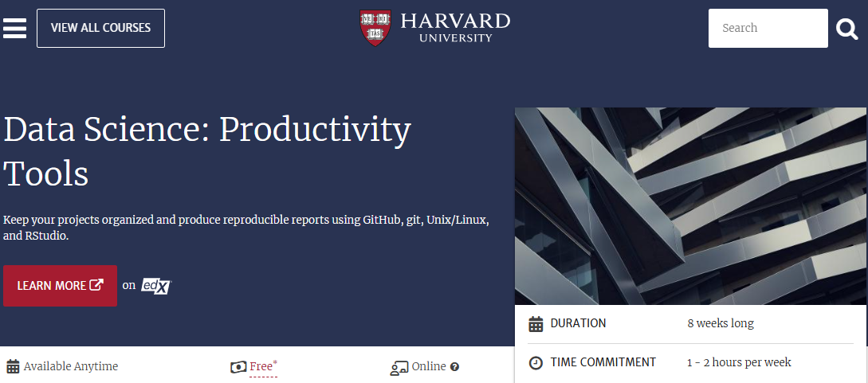Click the Data Science: Productivity Tools heading
Viewport: 868px width, 383px height.
click(x=207, y=151)
